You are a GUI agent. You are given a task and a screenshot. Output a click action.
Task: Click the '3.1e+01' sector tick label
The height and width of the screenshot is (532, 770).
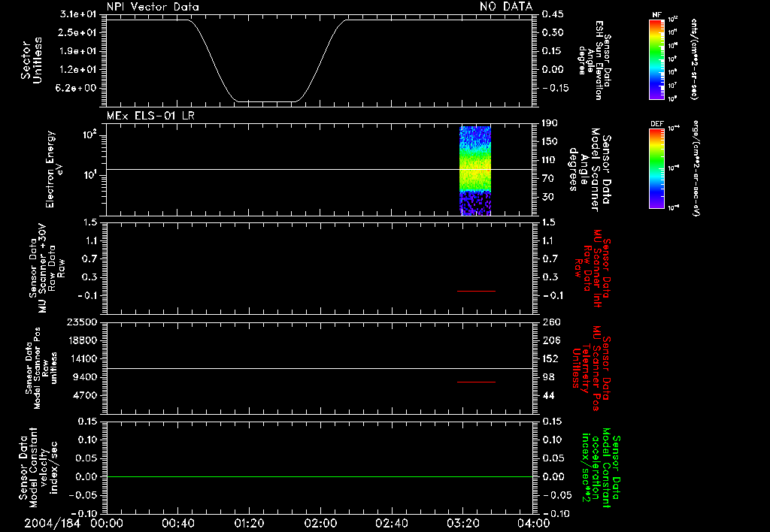point(78,14)
